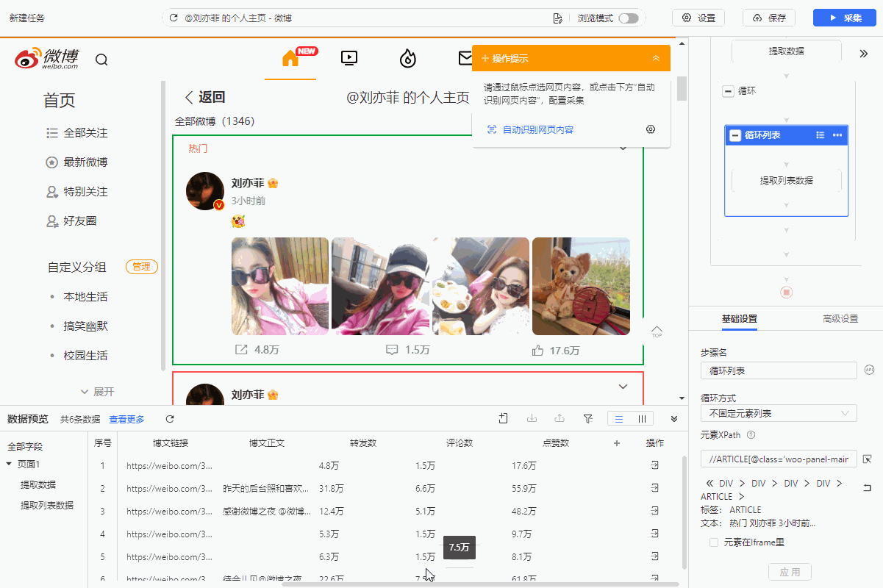883x588 pixels.
Task: Click row 3 operation icon in 操作 column
Action: (x=654, y=511)
